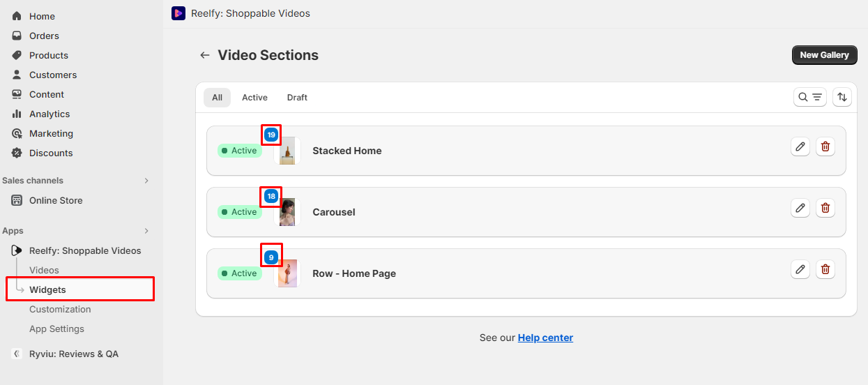The width and height of the screenshot is (868, 385).
Task: Expand the Apps section chevron
Action: click(x=146, y=231)
